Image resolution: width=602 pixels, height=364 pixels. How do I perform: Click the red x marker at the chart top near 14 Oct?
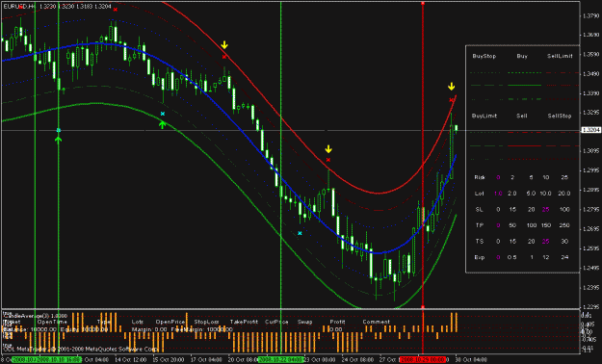coord(116,10)
